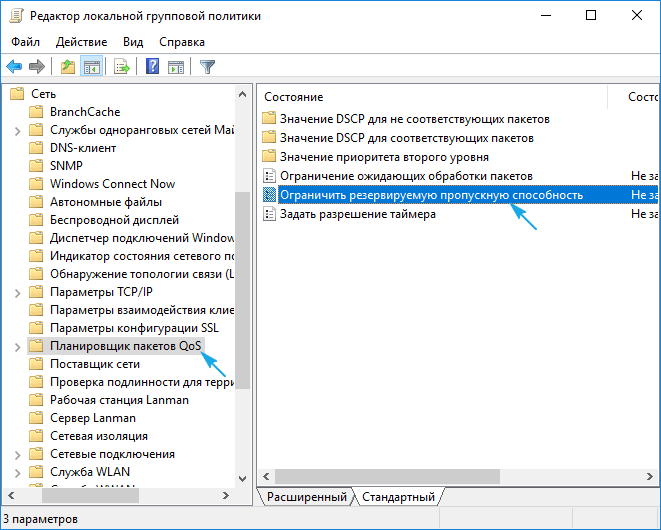Open the Файл menu

tap(26, 42)
